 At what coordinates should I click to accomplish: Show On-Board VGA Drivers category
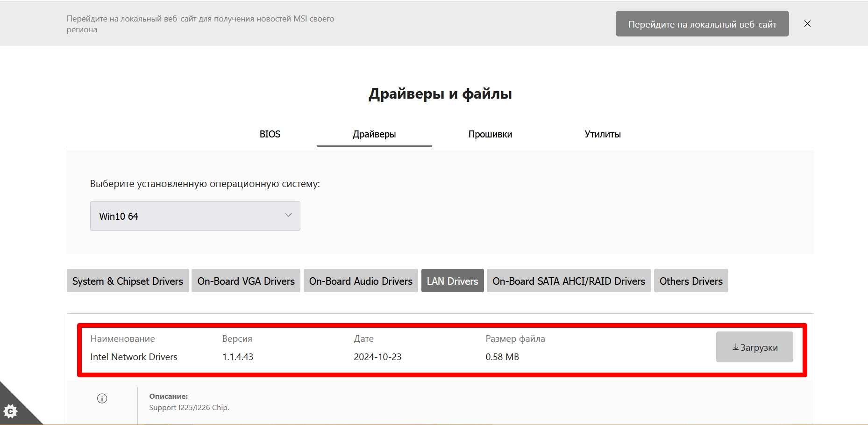click(x=246, y=281)
